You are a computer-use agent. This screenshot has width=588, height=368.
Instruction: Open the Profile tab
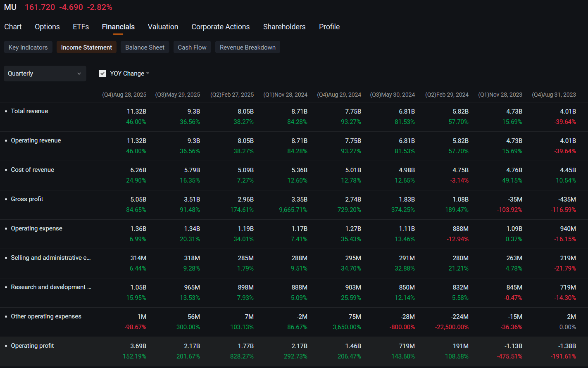(x=329, y=27)
